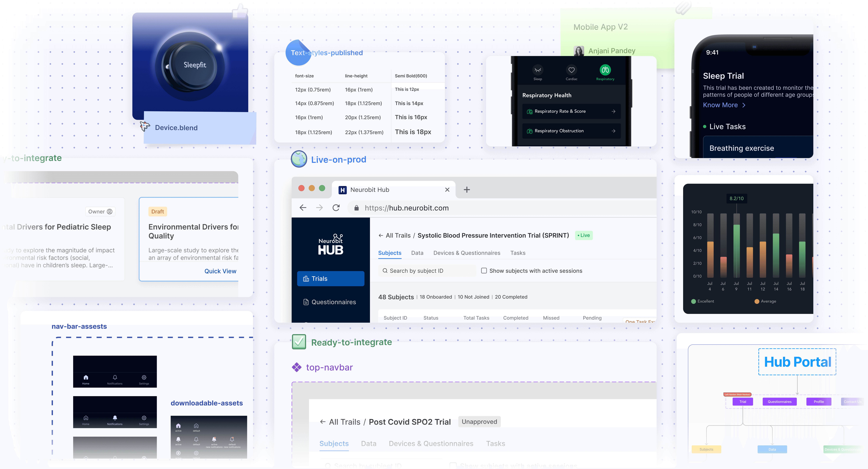Switch to the Data tab
This screenshot has width=868, height=469.
point(417,253)
